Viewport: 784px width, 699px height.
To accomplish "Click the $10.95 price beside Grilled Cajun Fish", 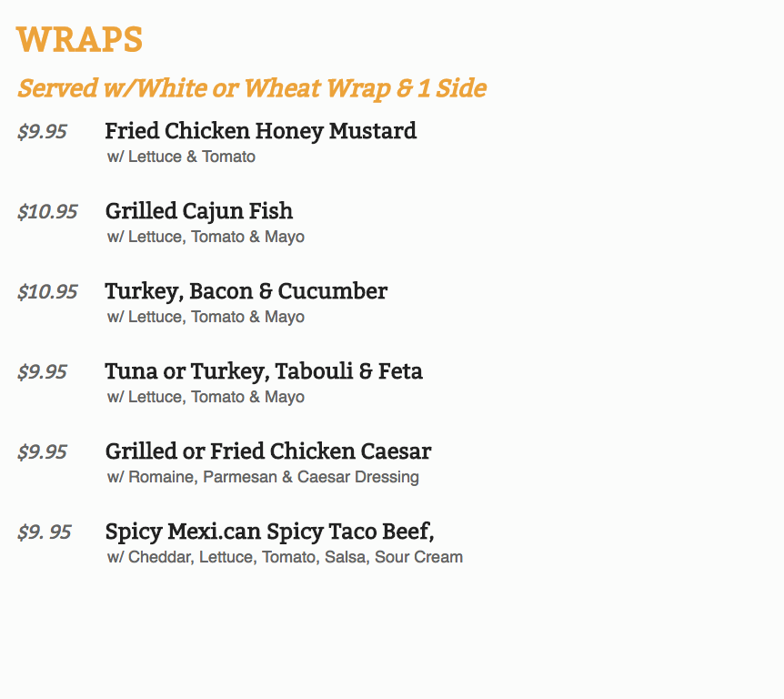I will 47,212.
